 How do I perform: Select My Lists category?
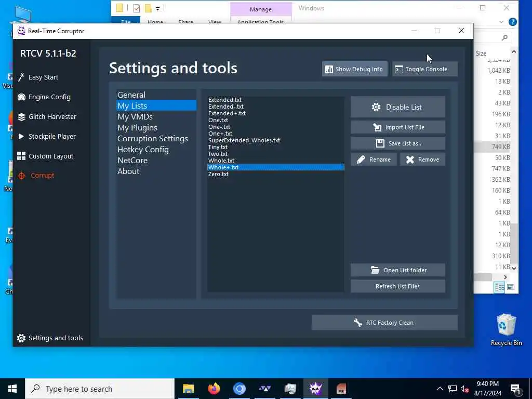pos(156,106)
